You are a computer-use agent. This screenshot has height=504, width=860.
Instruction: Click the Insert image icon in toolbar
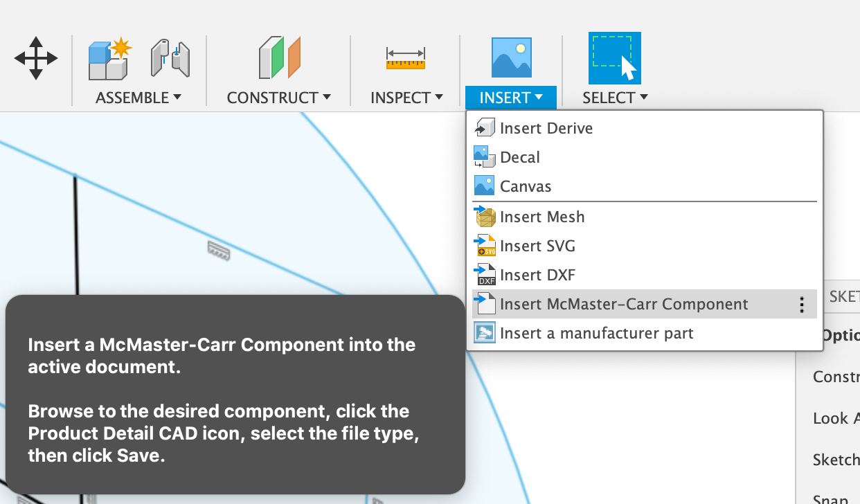[x=511, y=57]
